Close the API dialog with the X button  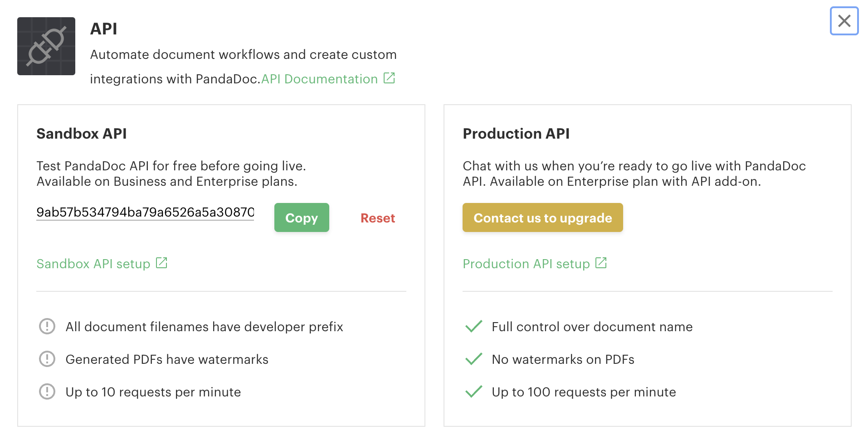point(844,21)
